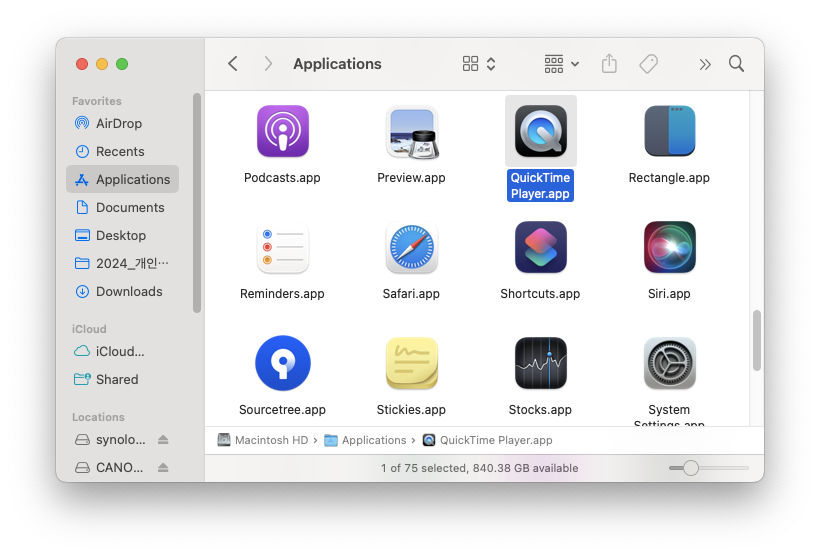The width and height of the screenshot is (820, 556).
Task: Open the synolo... location in sidebar
Action: point(110,439)
